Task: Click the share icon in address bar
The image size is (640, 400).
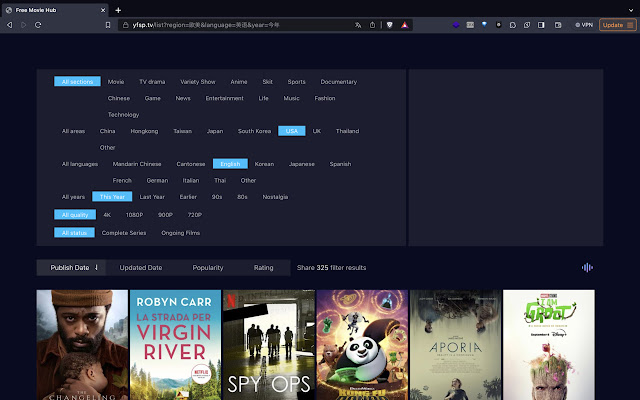Action: [372, 24]
